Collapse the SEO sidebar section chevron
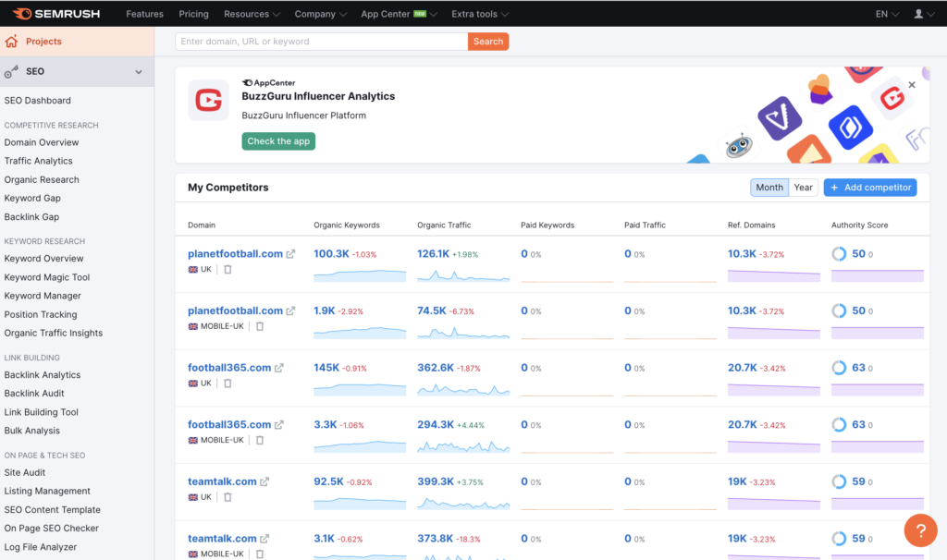 tap(139, 72)
